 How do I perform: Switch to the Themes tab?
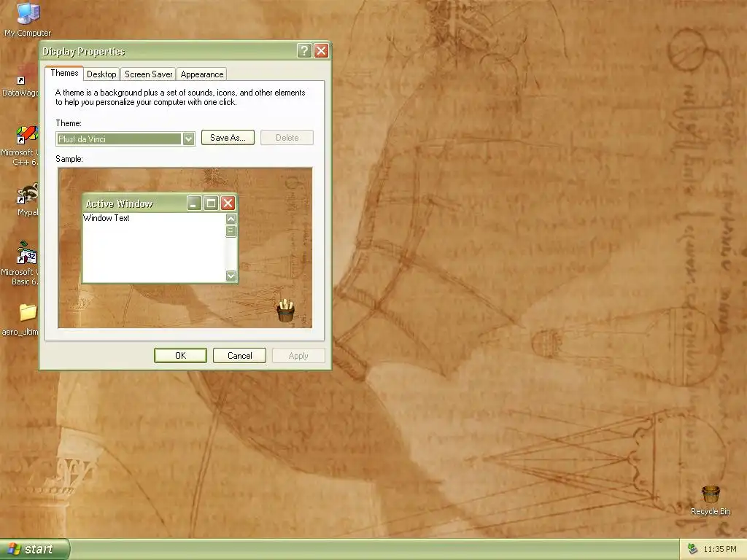point(64,73)
